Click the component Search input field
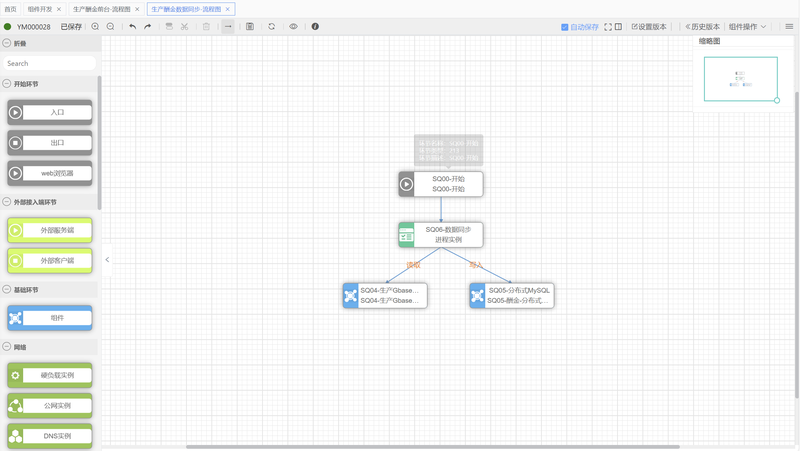Viewport: 800px width, 451px height. 49,63
